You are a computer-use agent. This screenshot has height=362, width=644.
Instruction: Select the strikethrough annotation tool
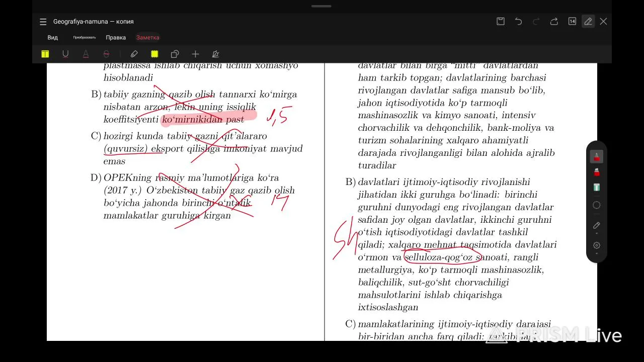[106, 54]
